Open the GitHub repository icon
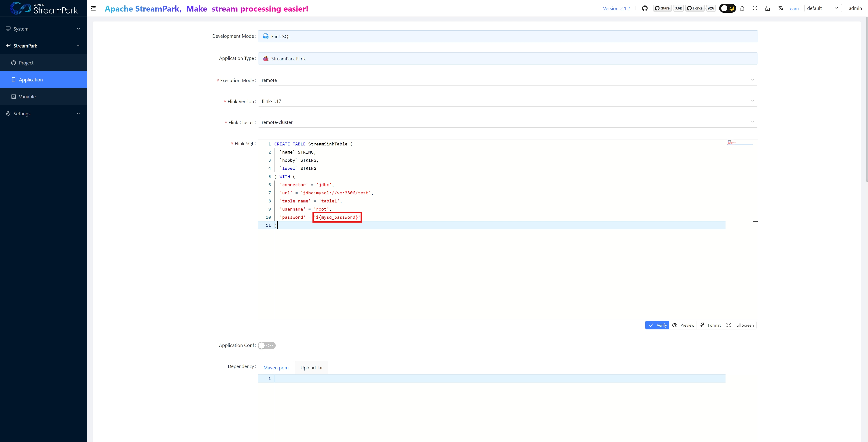Viewport: 868px width, 442px height. click(x=645, y=8)
